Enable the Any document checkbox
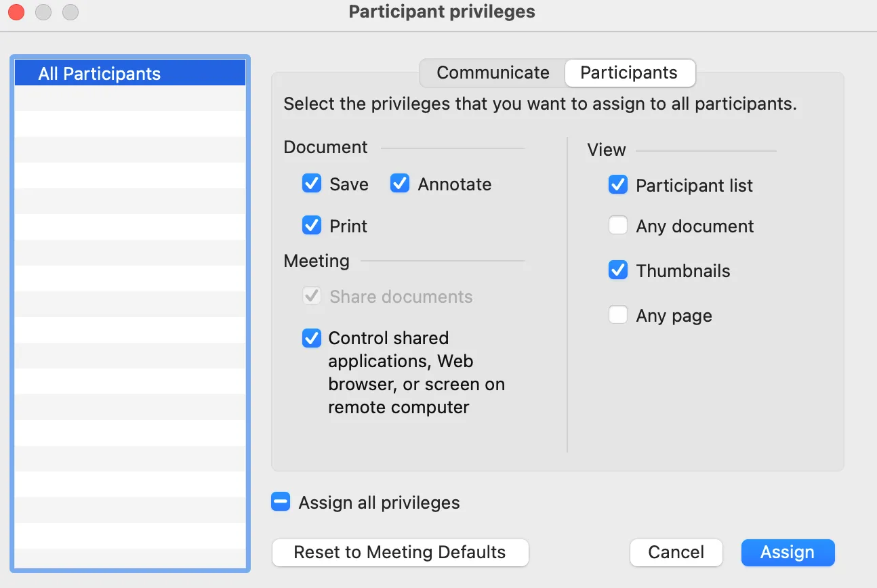This screenshot has height=588, width=877. pos(618,226)
